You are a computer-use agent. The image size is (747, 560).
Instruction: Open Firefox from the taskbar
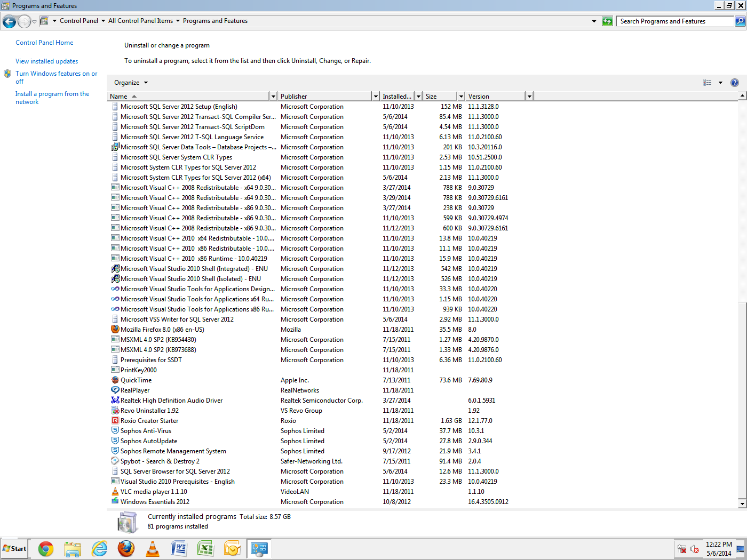tap(126, 549)
